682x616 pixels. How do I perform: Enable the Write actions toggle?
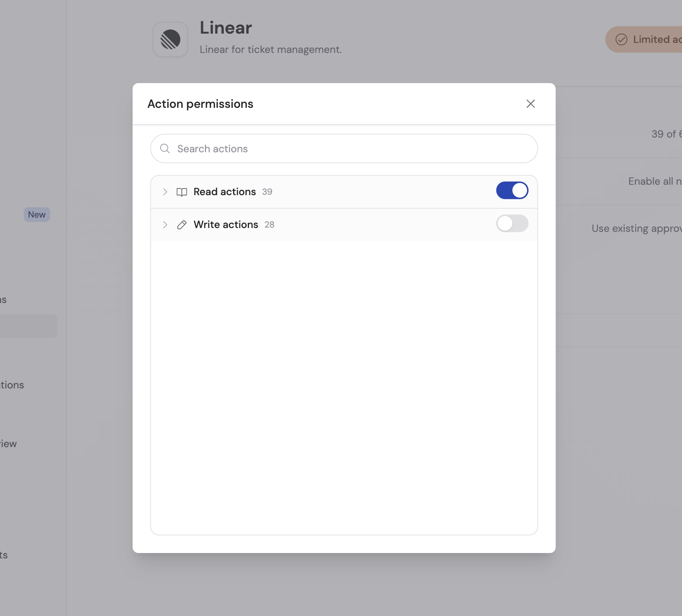point(512,223)
